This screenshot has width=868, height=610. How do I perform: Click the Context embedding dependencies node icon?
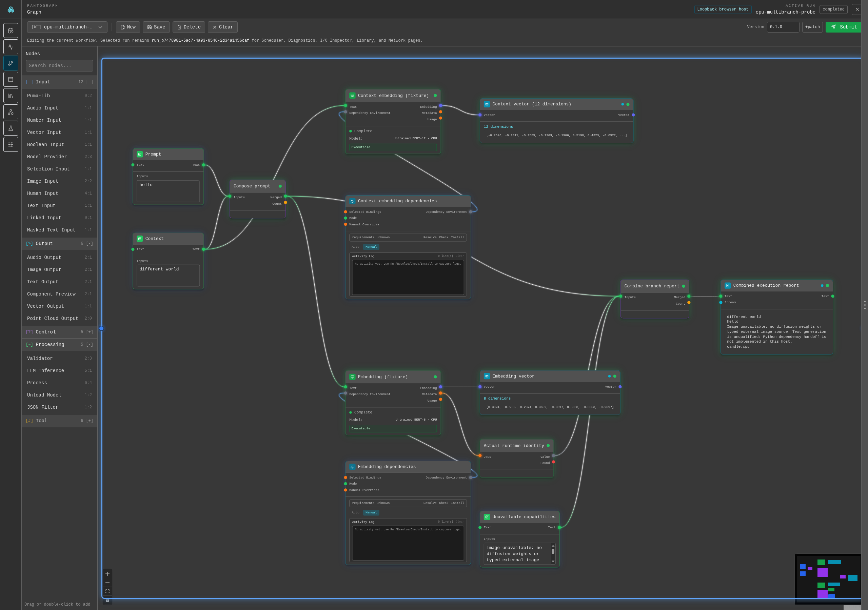[352, 201]
